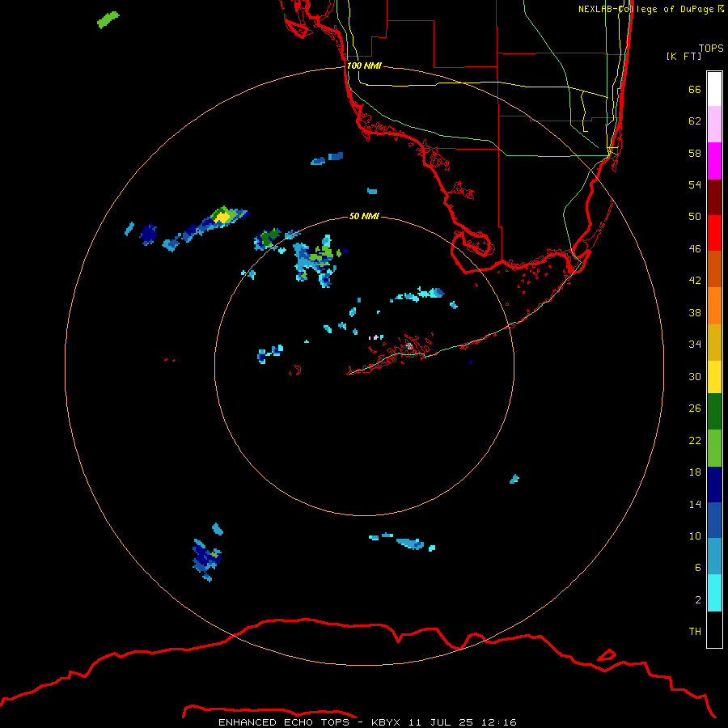The image size is (728, 728).
Task: Click the light pink legend swatch
Action: tap(714, 125)
